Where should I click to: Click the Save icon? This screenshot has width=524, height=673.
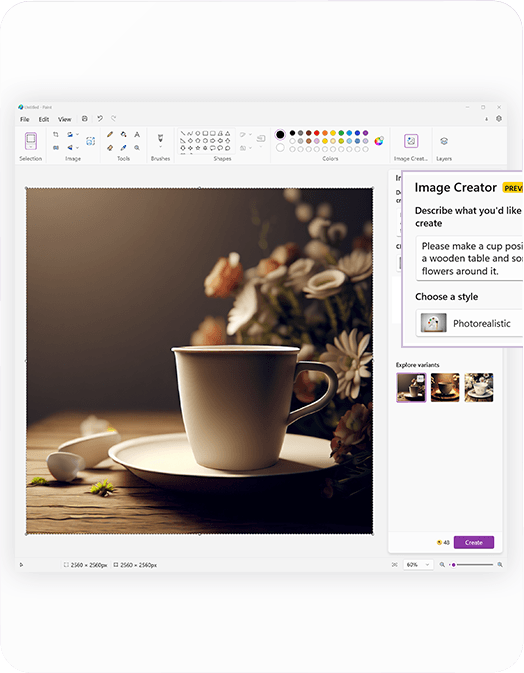coord(85,118)
